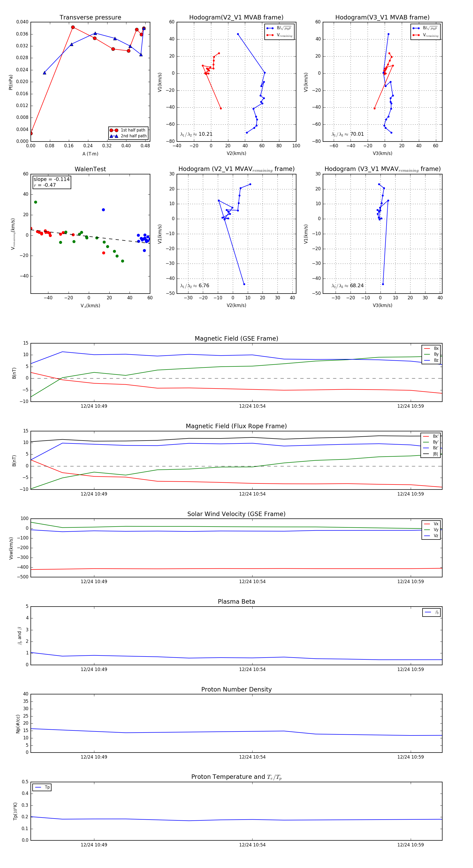473x868 pixels.
Task: Click the '|B|' legend entry in Flux Rope panel
Action: [x=431, y=454]
